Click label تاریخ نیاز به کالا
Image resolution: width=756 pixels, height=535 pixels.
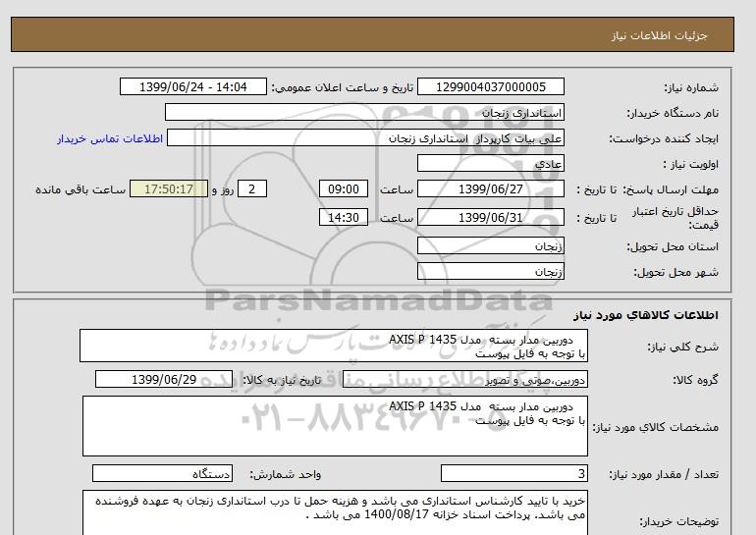[x=282, y=380]
